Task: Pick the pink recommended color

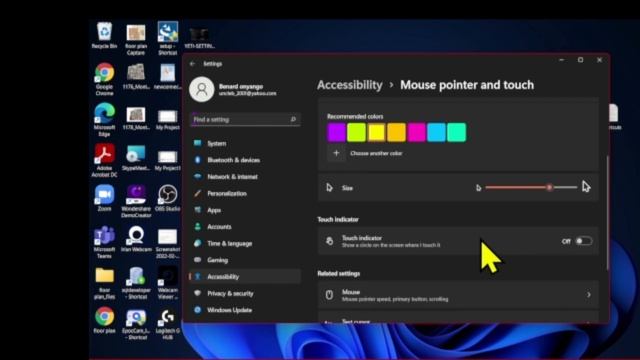Action: click(416, 133)
